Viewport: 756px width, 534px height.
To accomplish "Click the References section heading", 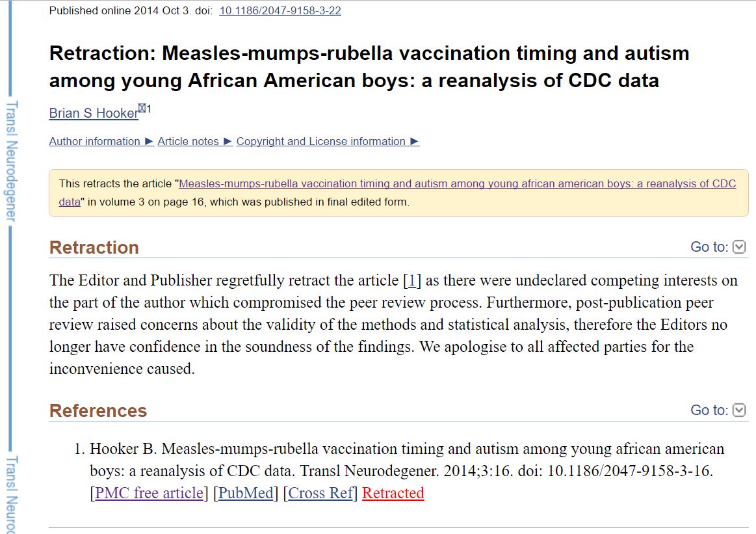I will [98, 411].
